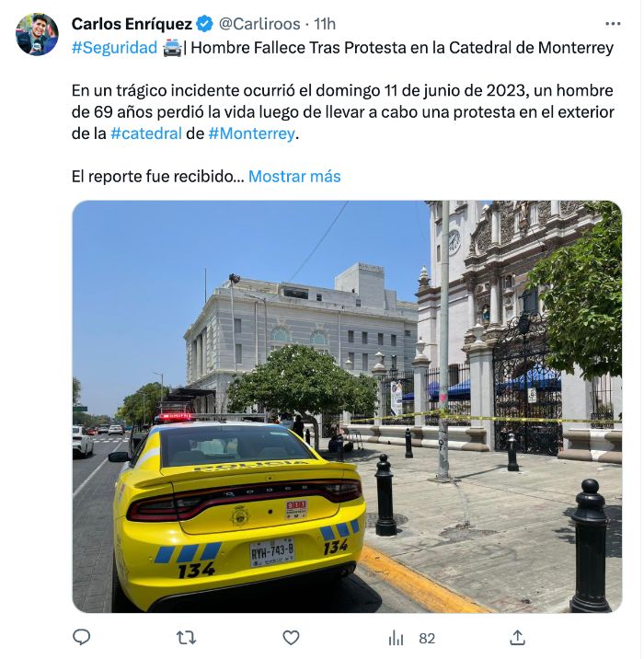Click the police car emoji in headline

point(172,48)
